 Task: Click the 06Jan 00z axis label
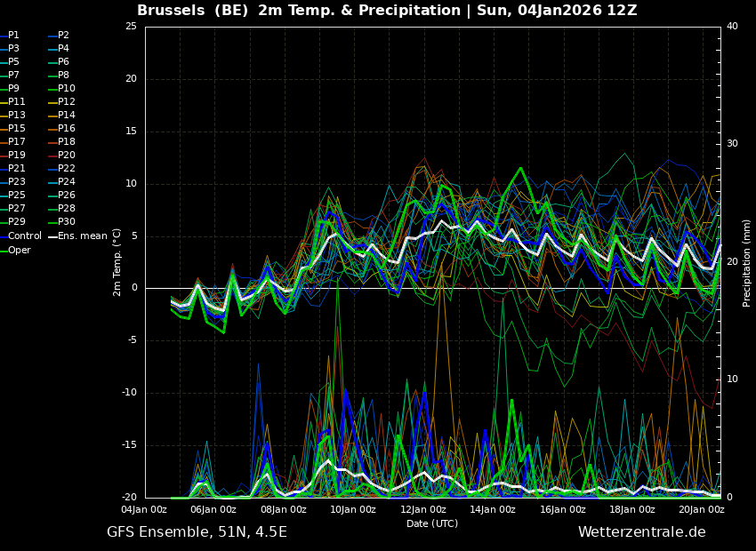click(x=213, y=509)
